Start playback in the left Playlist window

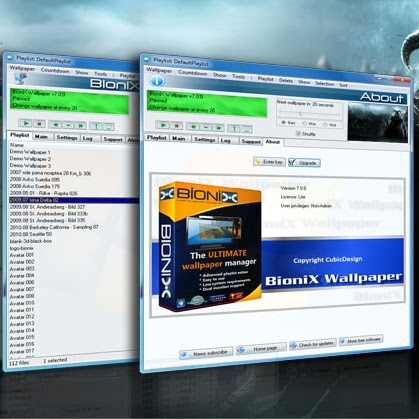click(x=25, y=123)
